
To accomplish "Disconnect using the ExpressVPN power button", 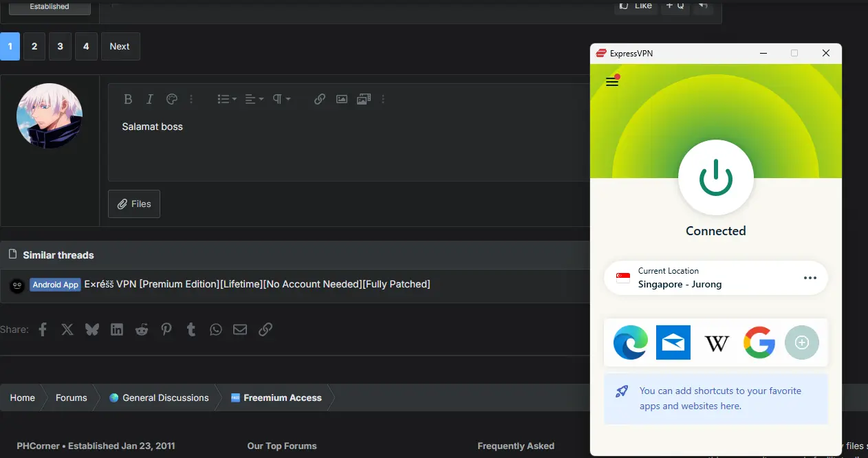I will point(716,179).
